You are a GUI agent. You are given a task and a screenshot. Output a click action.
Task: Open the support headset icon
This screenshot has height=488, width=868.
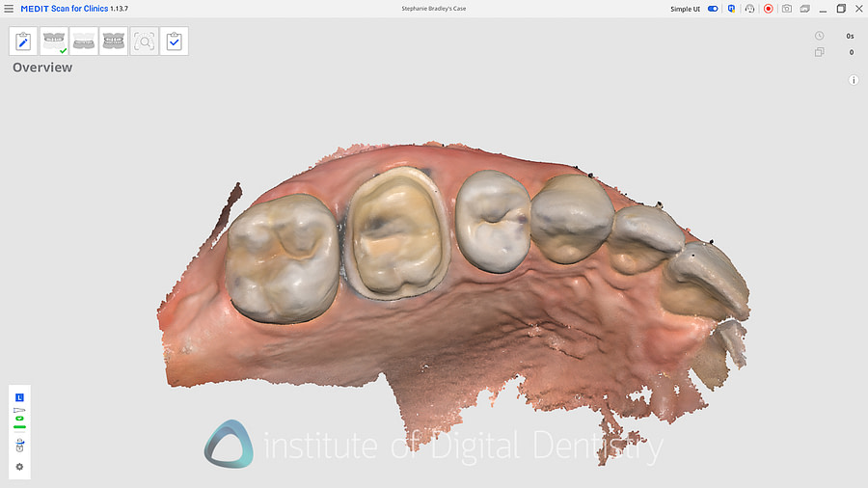[x=749, y=9]
